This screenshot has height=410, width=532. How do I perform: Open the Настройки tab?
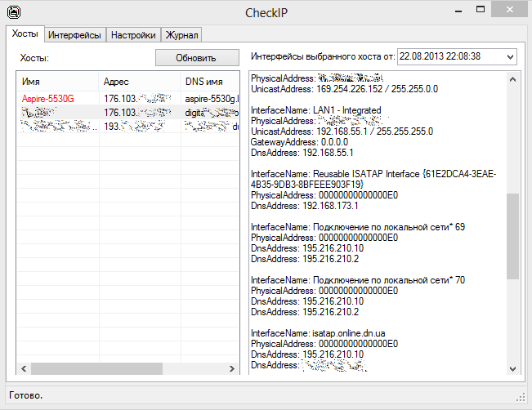point(133,35)
